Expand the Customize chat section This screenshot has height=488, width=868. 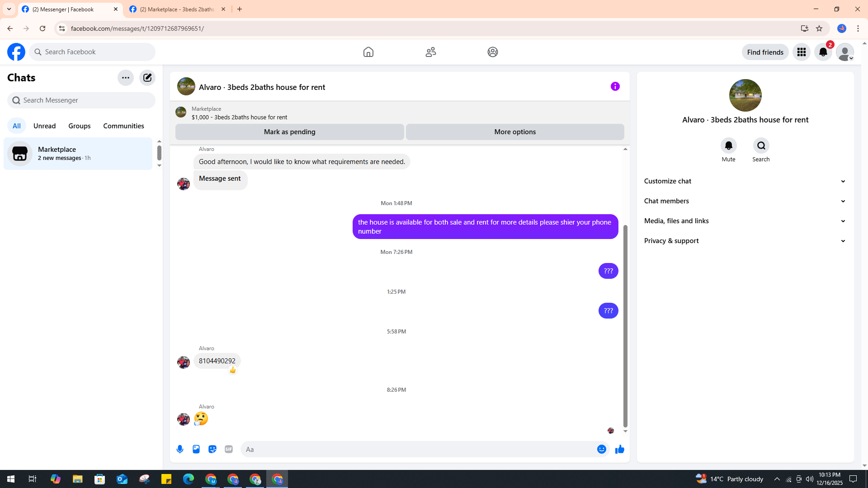click(x=745, y=181)
